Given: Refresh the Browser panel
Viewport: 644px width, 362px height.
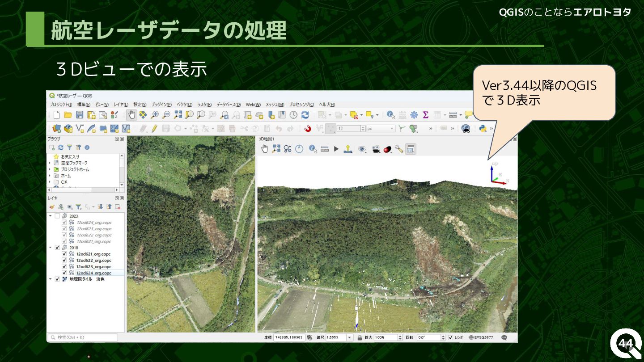Looking at the screenshot, I should coord(61,147).
